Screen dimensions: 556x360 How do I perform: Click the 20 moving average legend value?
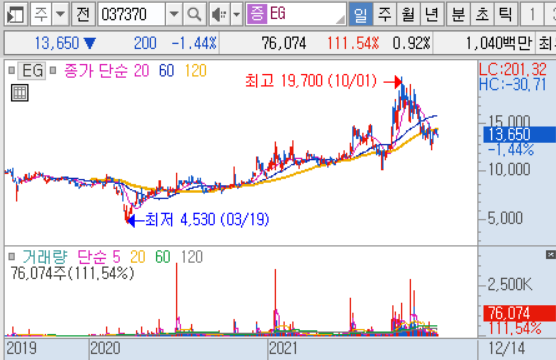141,71
